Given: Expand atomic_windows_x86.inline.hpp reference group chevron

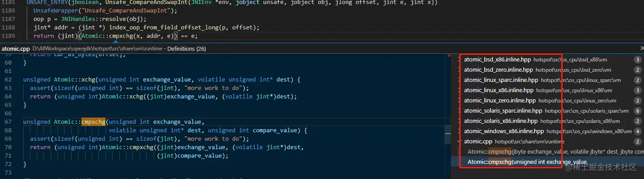Looking at the screenshot, I should tap(459, 131).
